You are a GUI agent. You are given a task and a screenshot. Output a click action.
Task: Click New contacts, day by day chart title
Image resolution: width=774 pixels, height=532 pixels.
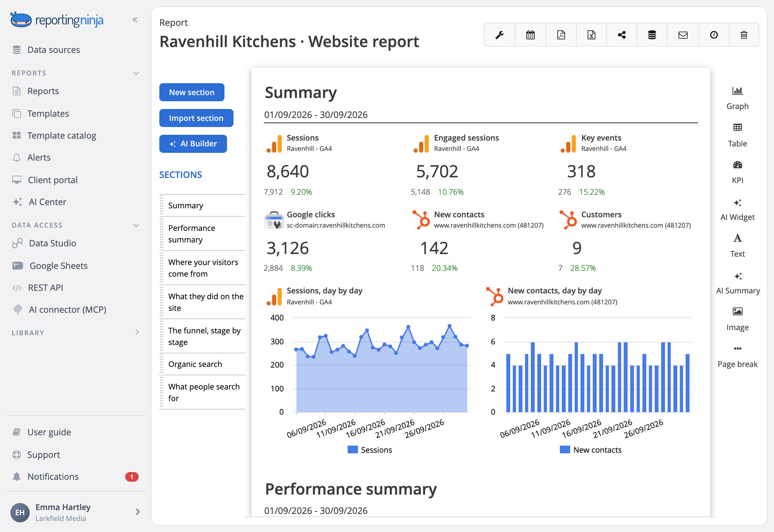[x=555, y=291]
